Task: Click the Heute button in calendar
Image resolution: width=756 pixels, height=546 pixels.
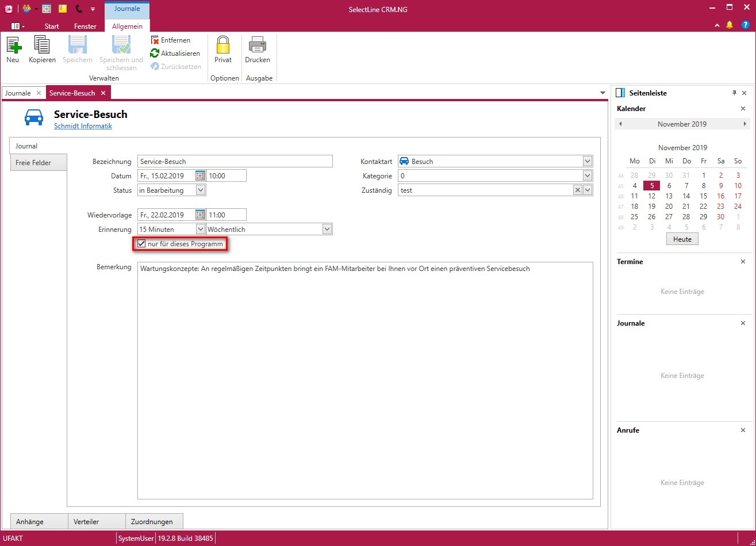Action: point(682,239)
